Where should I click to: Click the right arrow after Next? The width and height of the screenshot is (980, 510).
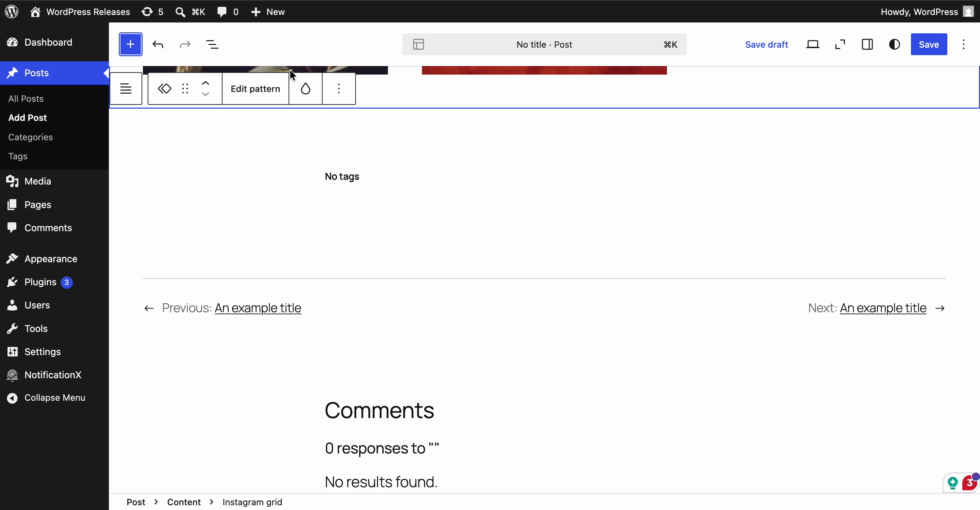tap(940, 308)
